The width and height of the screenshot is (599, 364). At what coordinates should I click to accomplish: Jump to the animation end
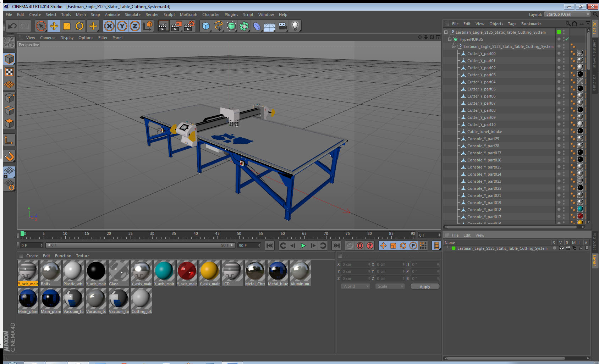[x=336, y=246]
